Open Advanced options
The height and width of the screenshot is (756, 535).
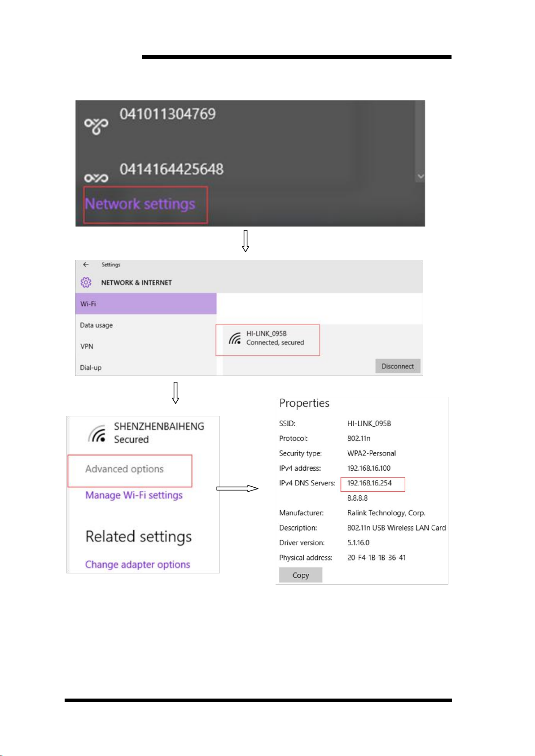click(125, 469)
